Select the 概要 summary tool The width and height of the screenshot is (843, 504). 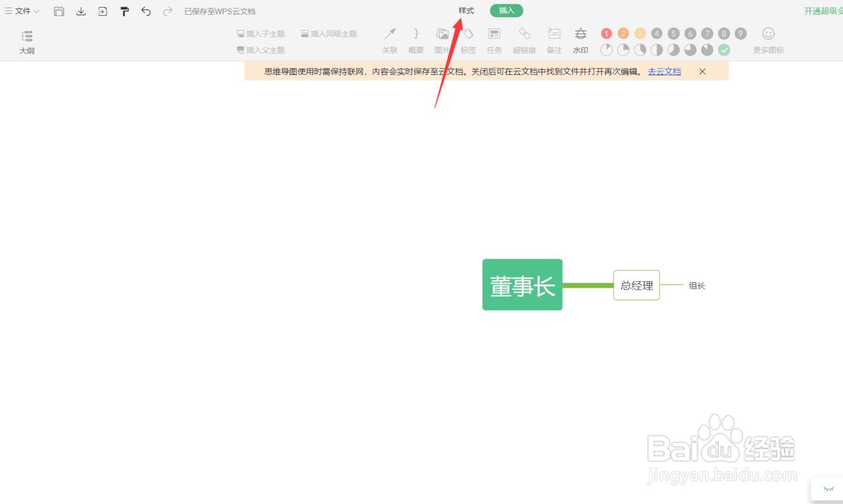pos(416,41)
